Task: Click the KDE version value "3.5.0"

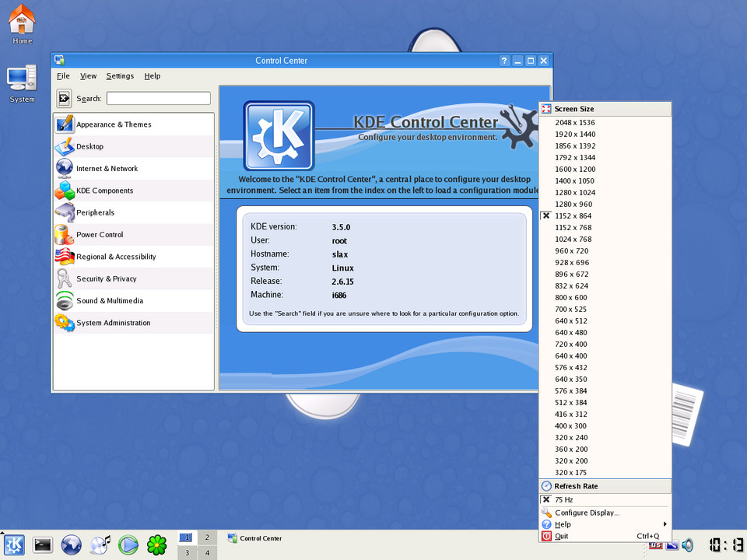Action: (341, 227)
